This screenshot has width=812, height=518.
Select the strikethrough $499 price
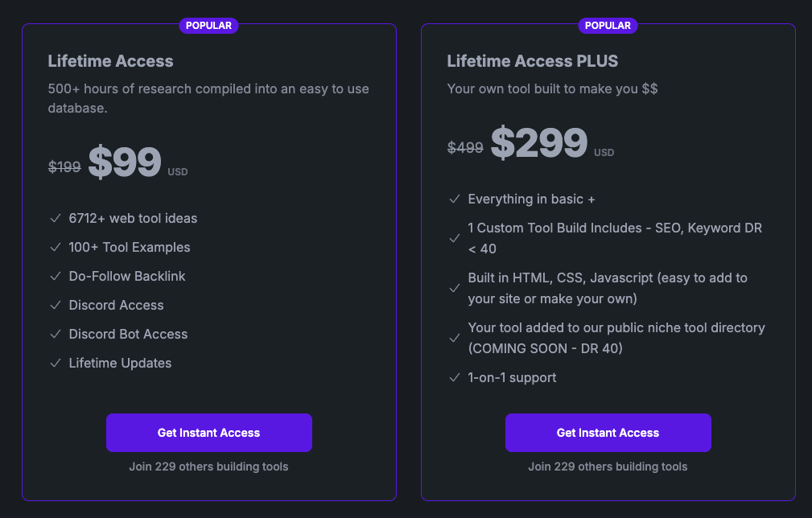click(465, 147)
